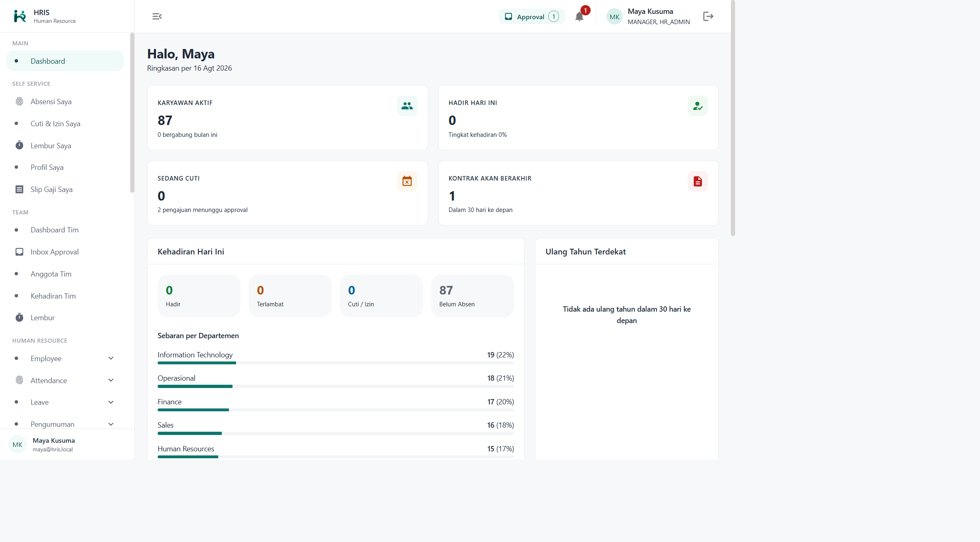Click the Terlambat count tile

point(290,296)
